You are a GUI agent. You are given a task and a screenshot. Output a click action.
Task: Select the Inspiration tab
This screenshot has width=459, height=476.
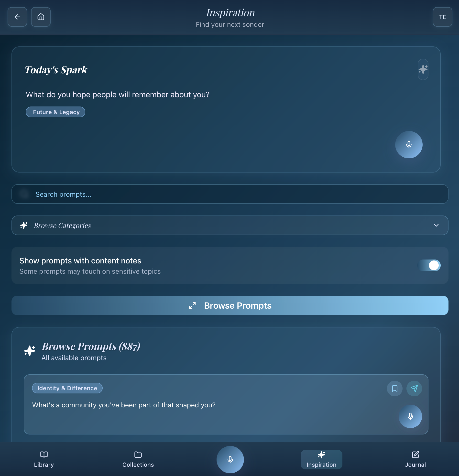point(321,459)
